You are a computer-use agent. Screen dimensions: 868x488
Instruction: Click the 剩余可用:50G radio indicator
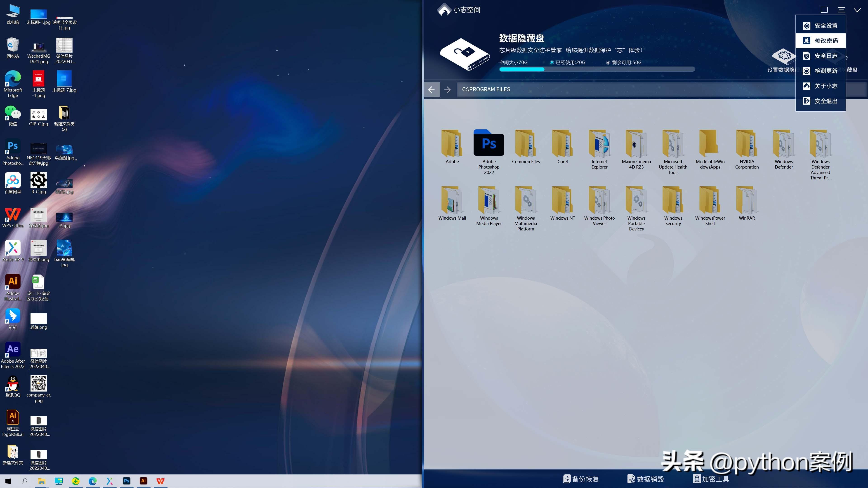tap(608, 62)
